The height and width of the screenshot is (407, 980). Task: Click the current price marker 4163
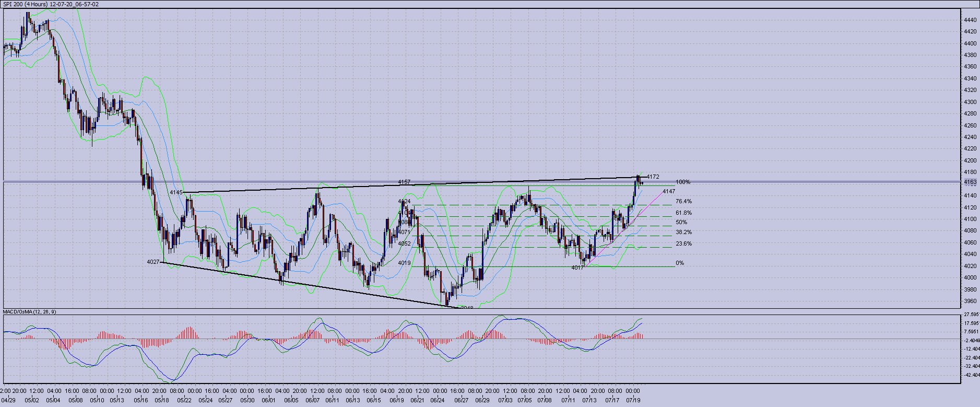point(970,182)
